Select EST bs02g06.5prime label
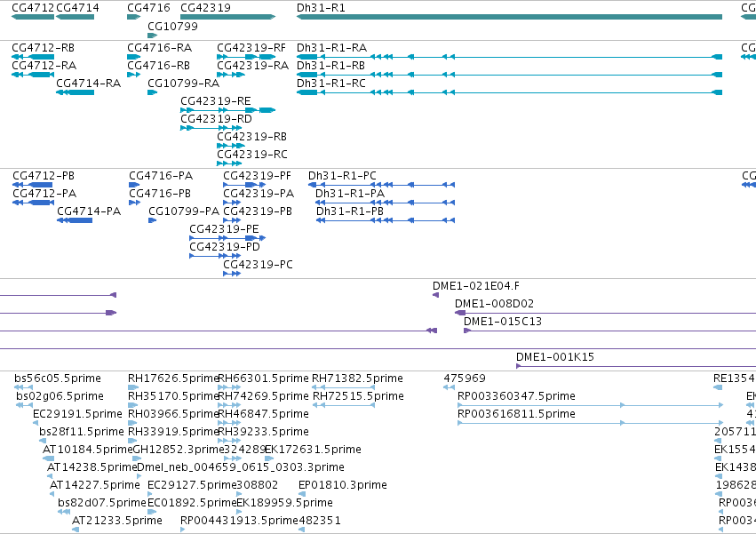This screenshot has width=756, height=534. tap(60, 396)
